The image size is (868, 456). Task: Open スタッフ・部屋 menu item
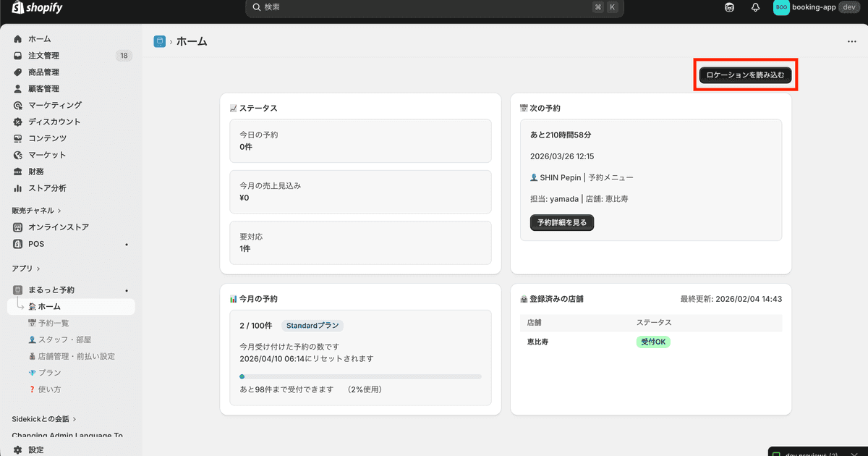(64, 339)
